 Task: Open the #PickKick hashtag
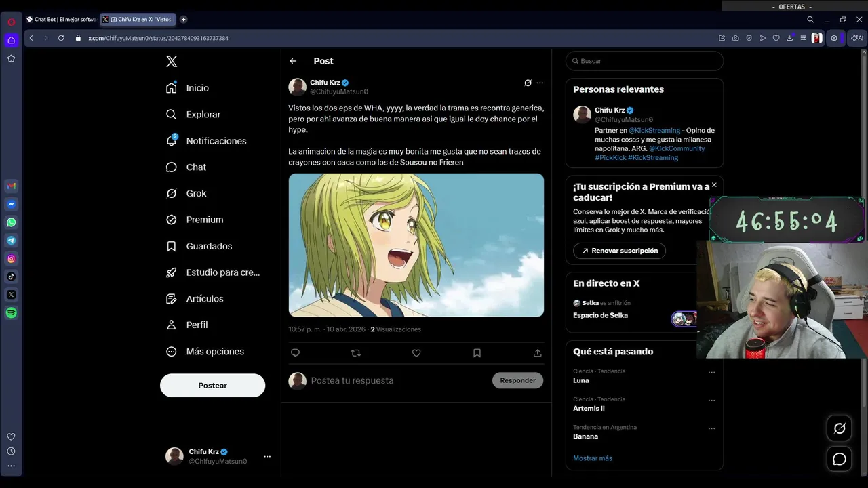pyautogui.click(x=610, y=158)
